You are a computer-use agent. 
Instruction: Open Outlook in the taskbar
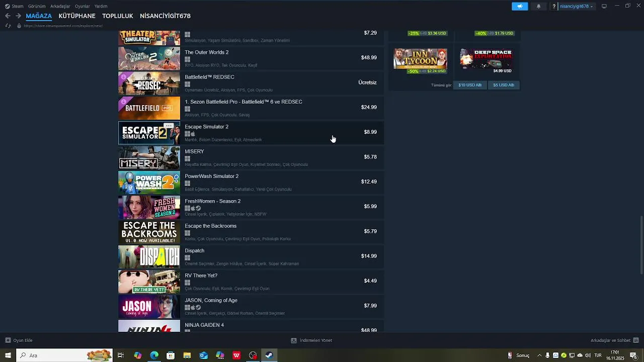click(203, 355)
